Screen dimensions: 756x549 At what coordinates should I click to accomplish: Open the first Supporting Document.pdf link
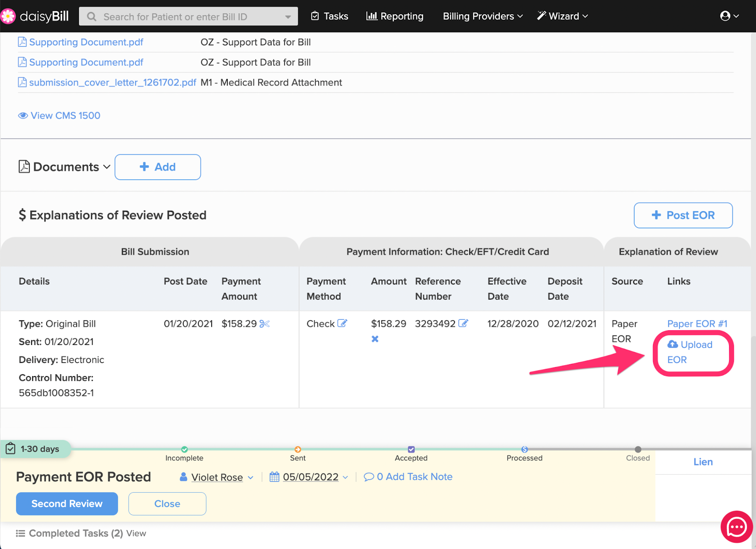pyautogui.click(x=86, y=42)
